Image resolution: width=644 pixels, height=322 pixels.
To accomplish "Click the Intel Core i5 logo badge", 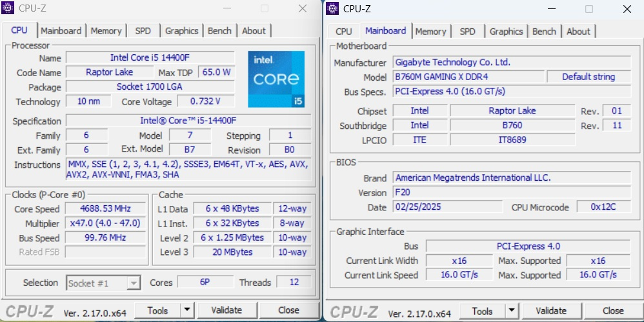I will coord(276,79).
